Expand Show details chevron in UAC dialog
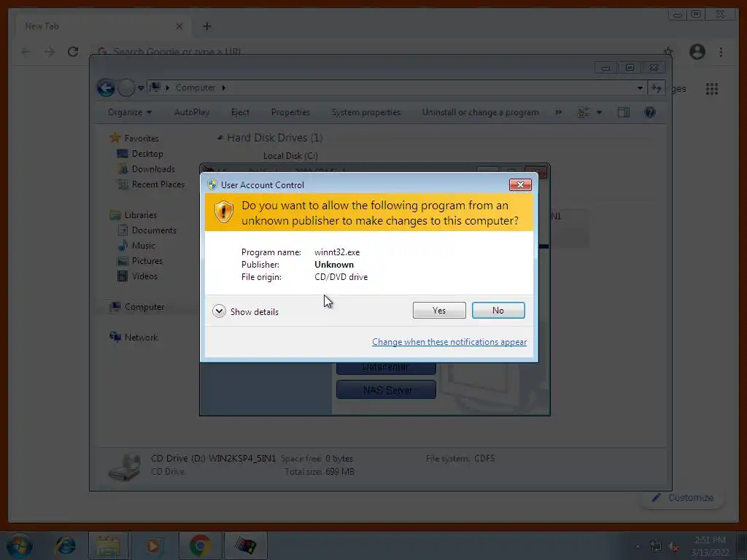 click(219, 311)
